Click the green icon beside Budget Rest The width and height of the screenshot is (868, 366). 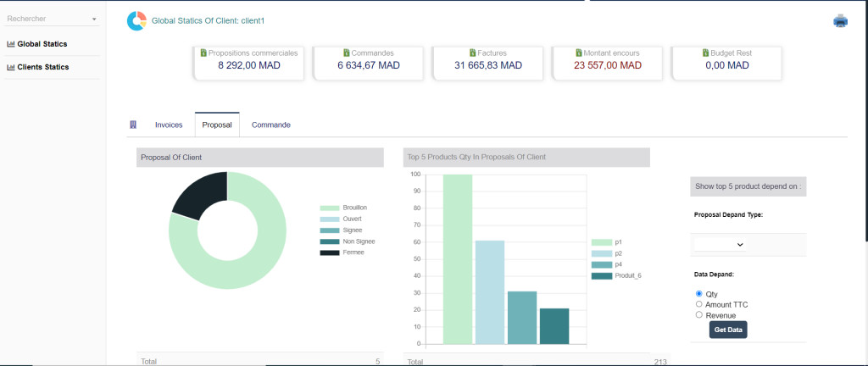point(705,53)
